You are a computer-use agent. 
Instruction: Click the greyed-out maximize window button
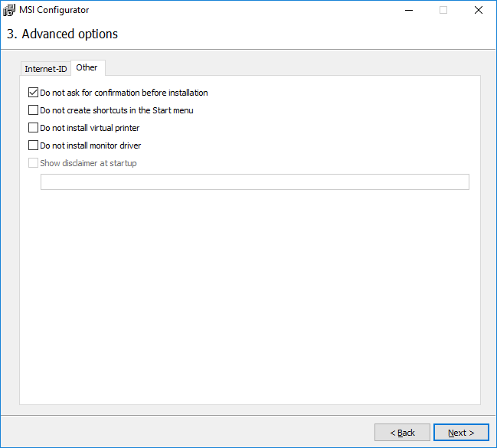coord(443,10)
